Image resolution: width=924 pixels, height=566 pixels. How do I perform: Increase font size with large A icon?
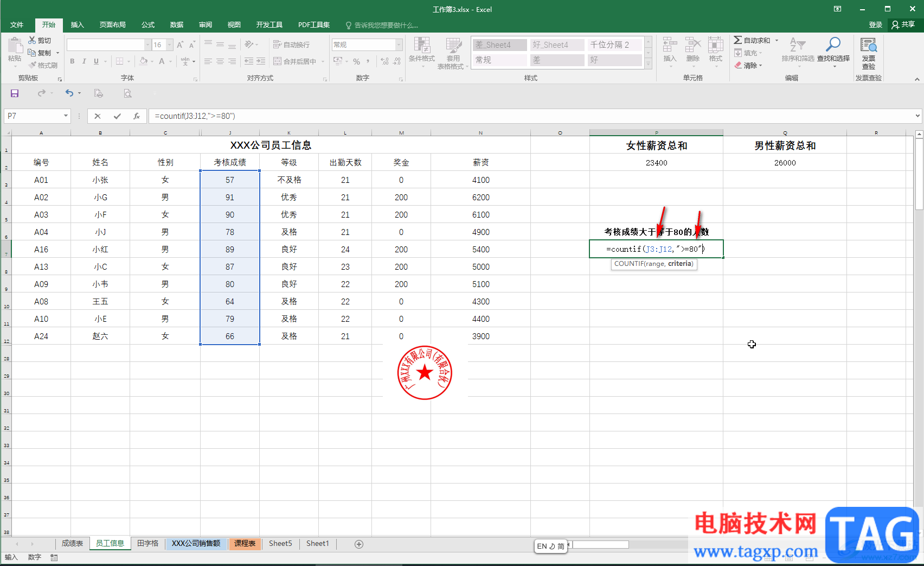coord(180,44)
